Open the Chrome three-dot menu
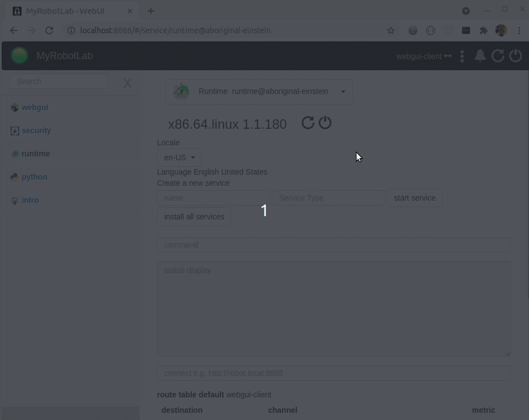Viewport: 529px width, 420px height. pyautogui.click(x=519, y=31)
